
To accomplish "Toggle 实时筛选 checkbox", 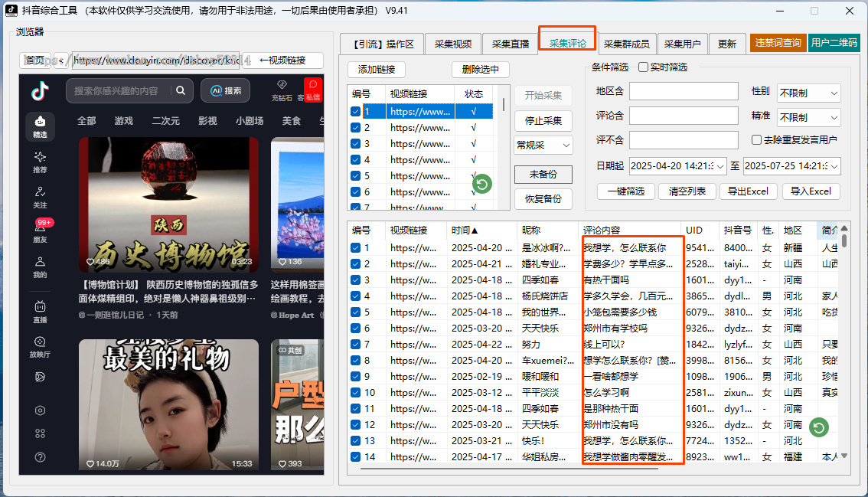I will click(x=643, y=67).
